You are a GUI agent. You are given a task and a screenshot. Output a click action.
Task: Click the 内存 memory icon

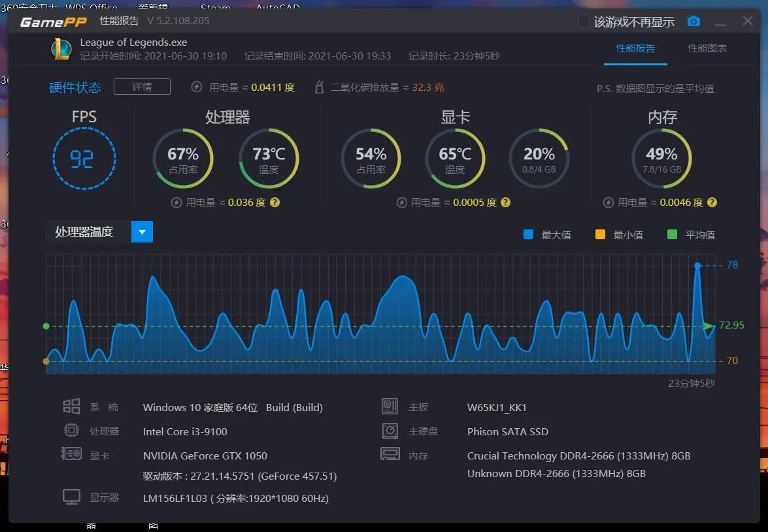390,455
